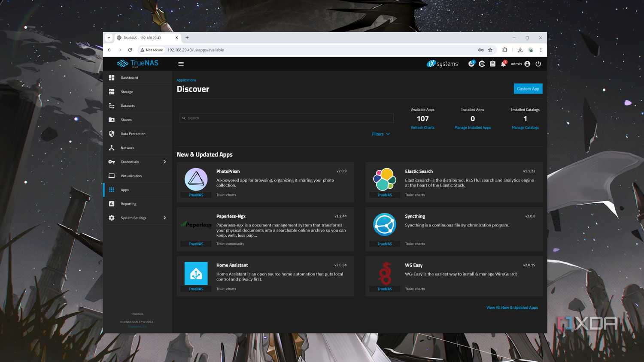Open PhotoPrism app thumbnail
The image size is (644, 362).
click(196, 179)
